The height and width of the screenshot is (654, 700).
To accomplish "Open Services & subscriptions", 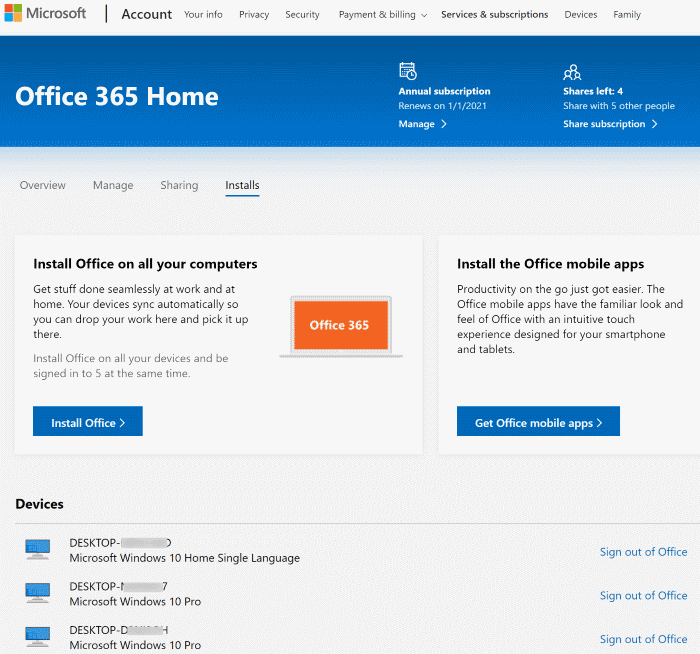I will point(495,15).
